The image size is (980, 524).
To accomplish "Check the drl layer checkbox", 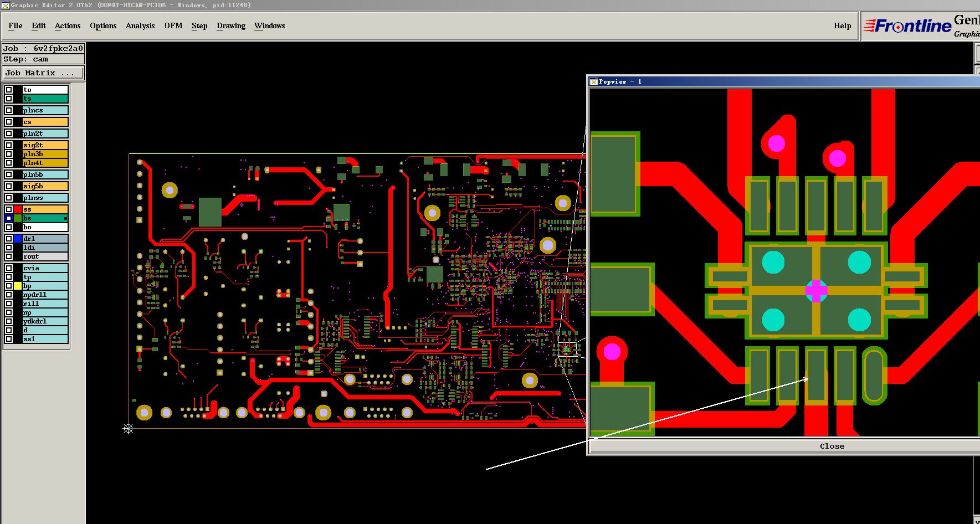I will (9, 239).
